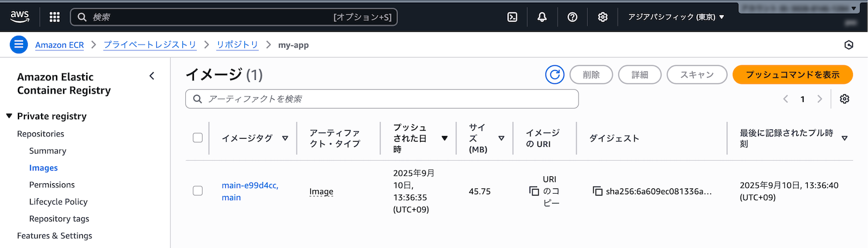Toggle the hamburger navigation menu
Screen dimensions: 868x248
pos(19,45)
